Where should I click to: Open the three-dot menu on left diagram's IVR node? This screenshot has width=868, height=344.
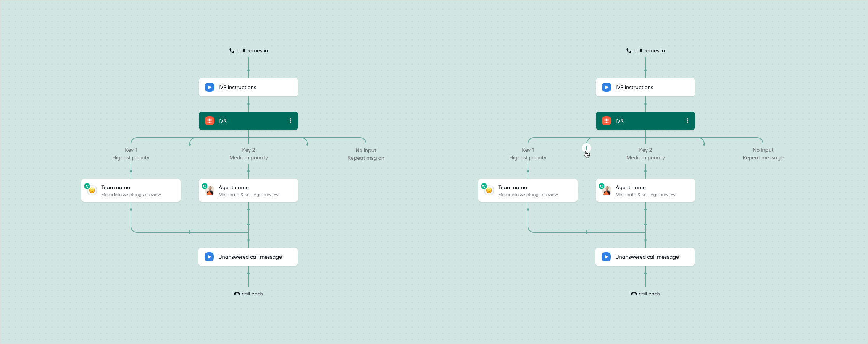(290, 121)
